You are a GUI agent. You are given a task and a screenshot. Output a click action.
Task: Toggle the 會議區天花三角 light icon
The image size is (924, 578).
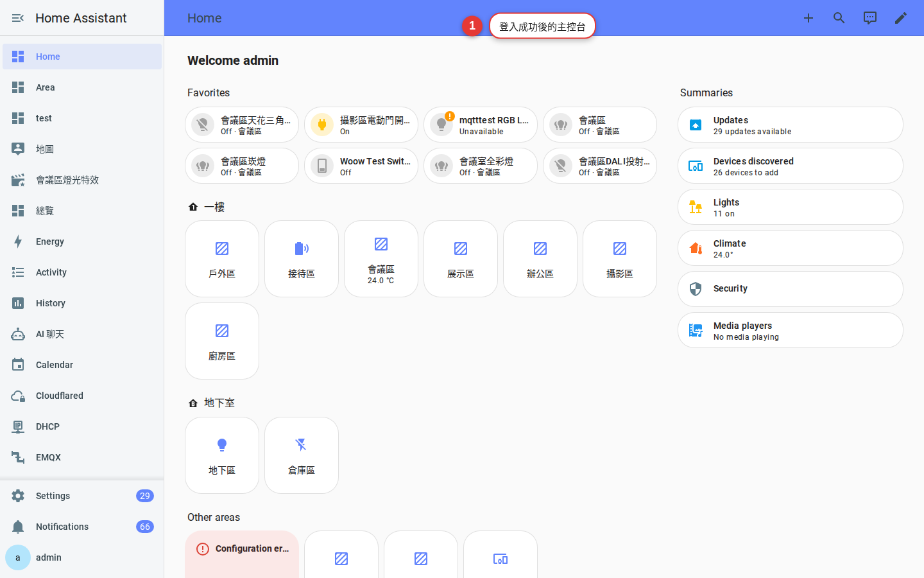[x=203, y=125]
